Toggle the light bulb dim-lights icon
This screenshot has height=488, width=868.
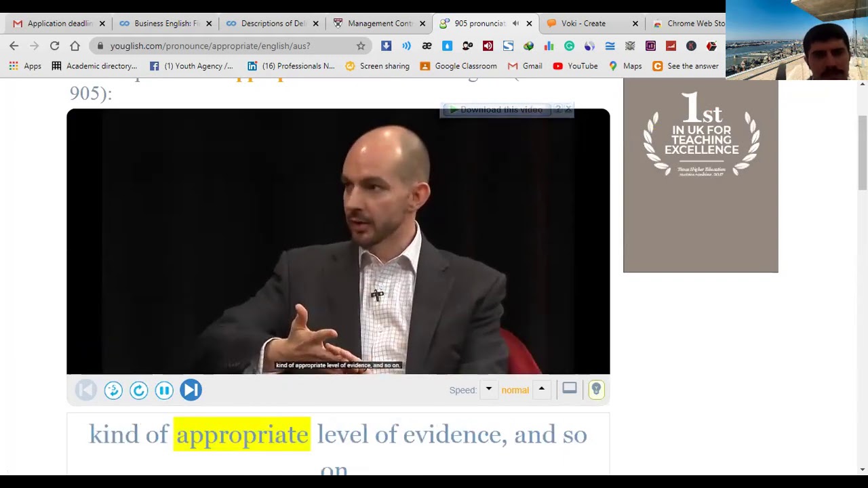tap(596, 389)
